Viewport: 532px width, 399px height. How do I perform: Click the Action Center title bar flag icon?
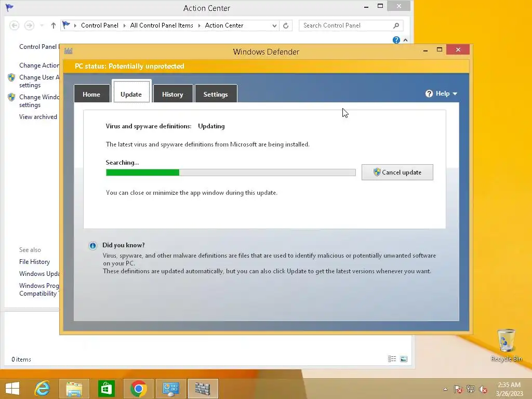tap(9, 7)
